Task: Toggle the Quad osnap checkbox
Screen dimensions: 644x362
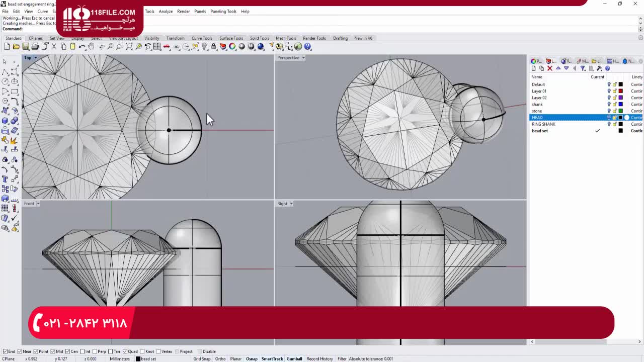Action: [125, 351]
